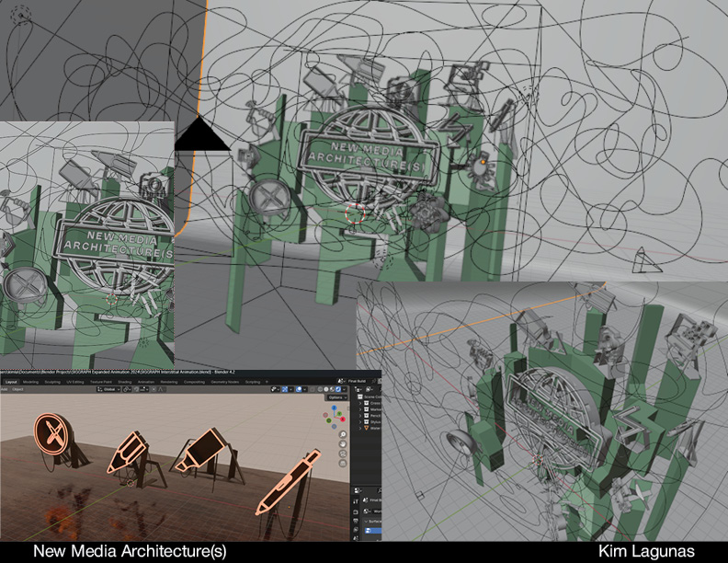Viewport: 728px width, 563px height.
Task: Click the hand pan view button
Action: 343,444
